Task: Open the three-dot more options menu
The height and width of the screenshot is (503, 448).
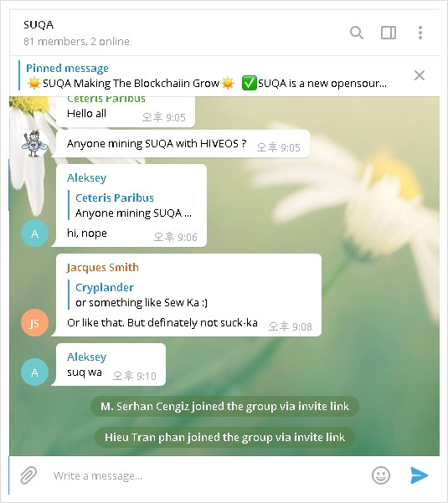Action: (420, 33)
